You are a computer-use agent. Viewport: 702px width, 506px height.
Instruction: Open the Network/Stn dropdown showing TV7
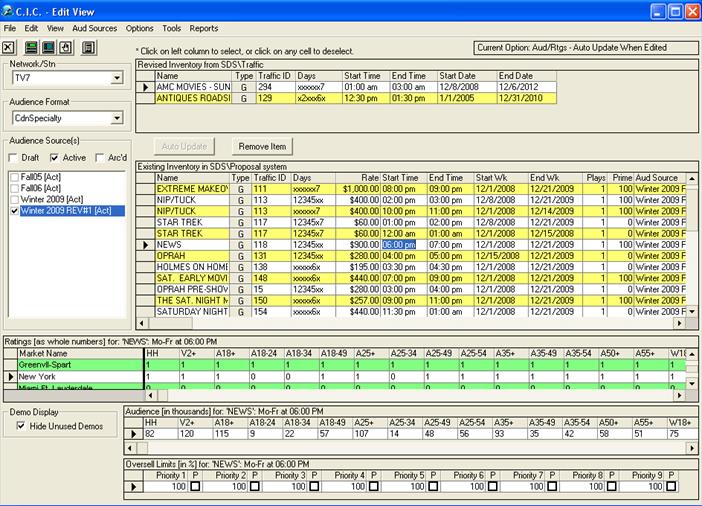click(x=116, y=78)
